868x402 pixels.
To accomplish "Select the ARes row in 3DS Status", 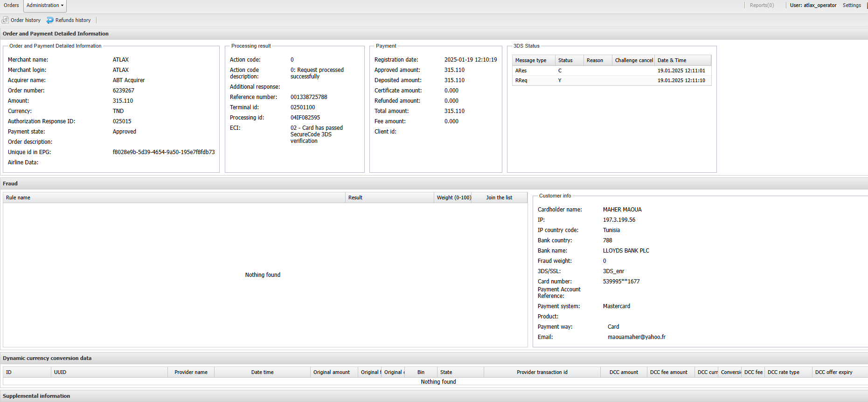I will [521, 71].
